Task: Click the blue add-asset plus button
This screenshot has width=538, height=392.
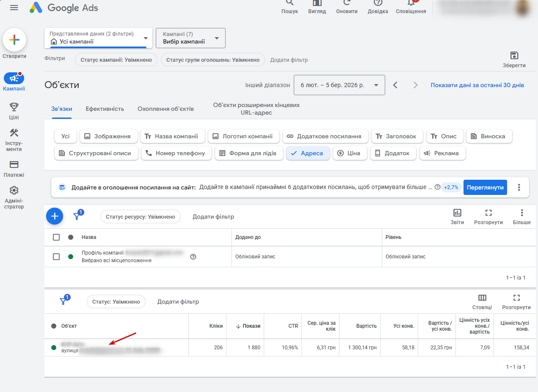Action: 55,216
